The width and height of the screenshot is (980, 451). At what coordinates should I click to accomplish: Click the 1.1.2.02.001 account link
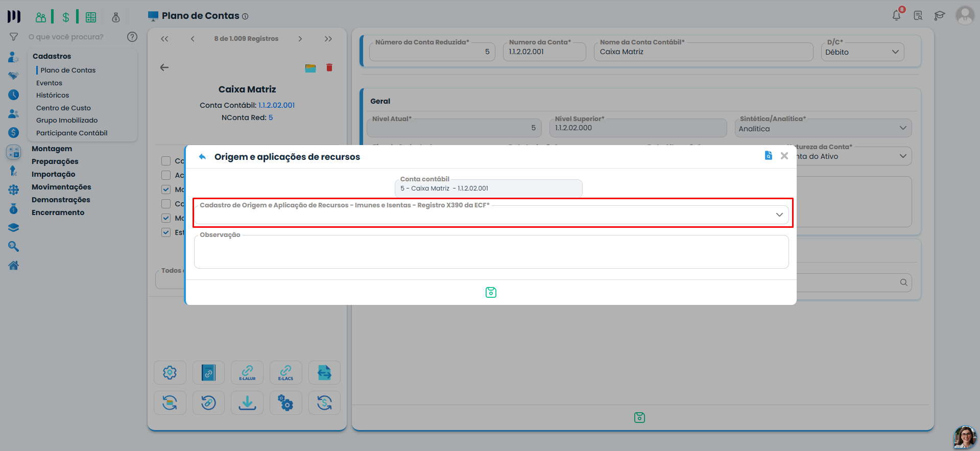276,105
